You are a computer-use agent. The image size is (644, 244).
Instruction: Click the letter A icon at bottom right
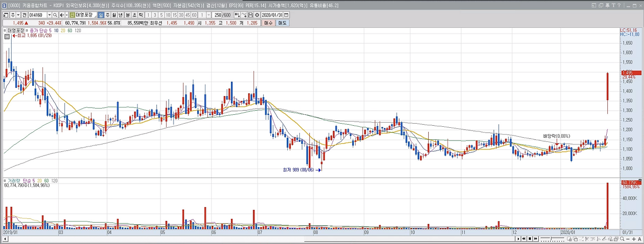[639, 239]
